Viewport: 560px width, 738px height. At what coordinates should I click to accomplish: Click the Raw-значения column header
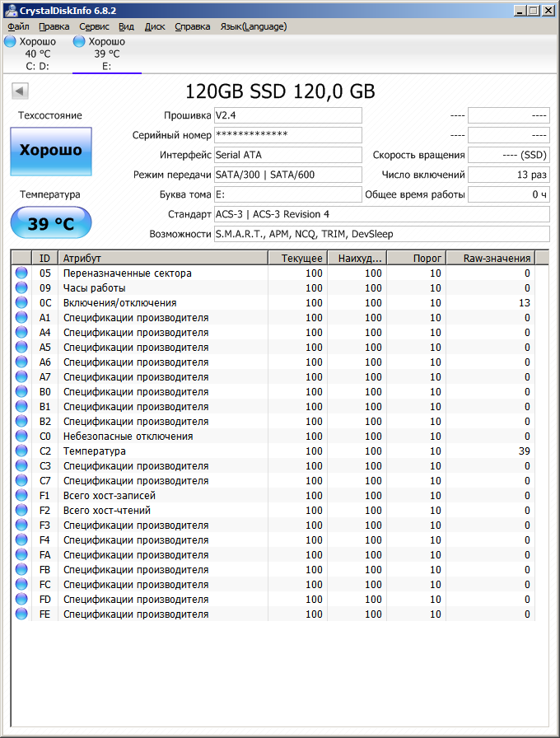pyautogui.click(x=491, y=258)
